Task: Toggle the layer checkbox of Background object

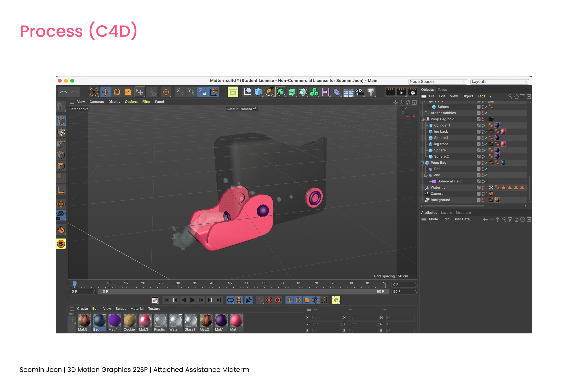Action: (479, 200)
